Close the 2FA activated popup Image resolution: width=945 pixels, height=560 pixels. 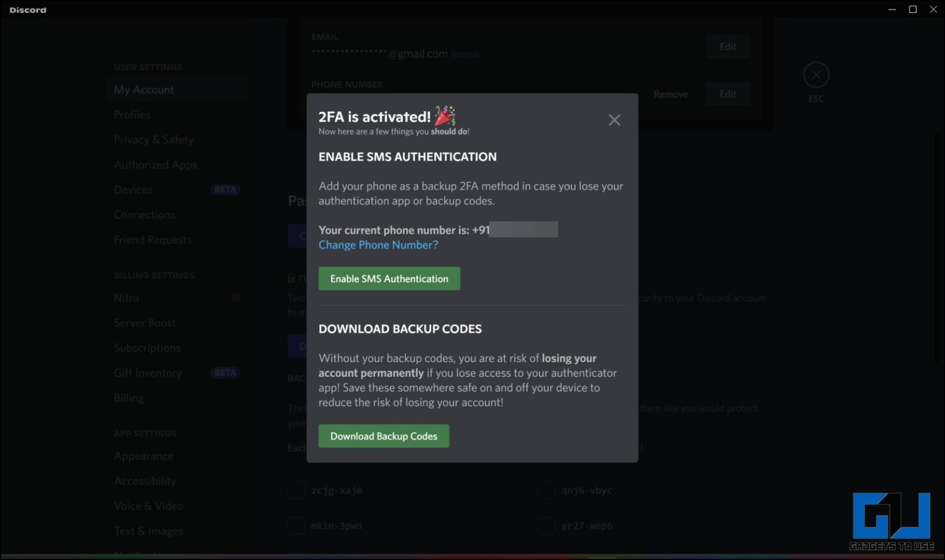614,119
